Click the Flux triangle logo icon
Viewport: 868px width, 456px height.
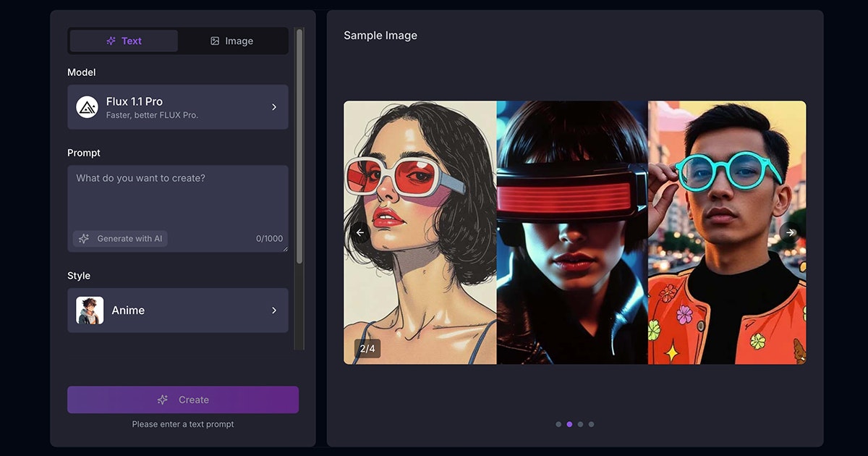point(88,107)
